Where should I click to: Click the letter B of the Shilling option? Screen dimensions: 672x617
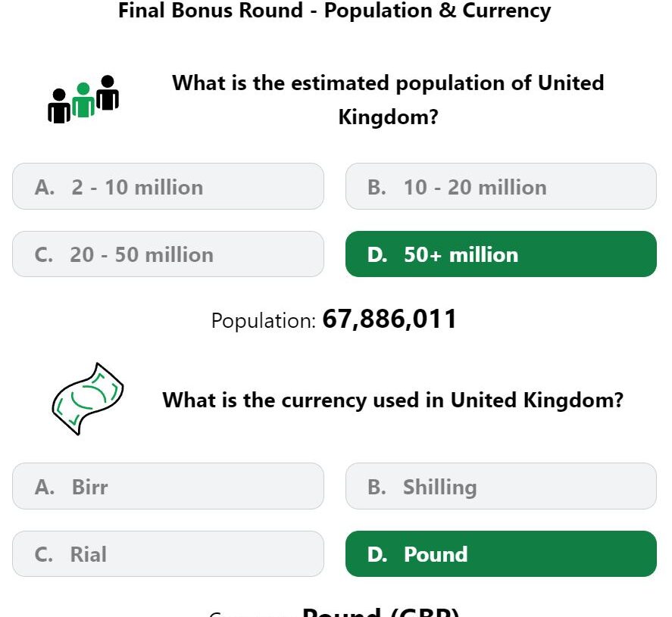(x=377, y=487)
